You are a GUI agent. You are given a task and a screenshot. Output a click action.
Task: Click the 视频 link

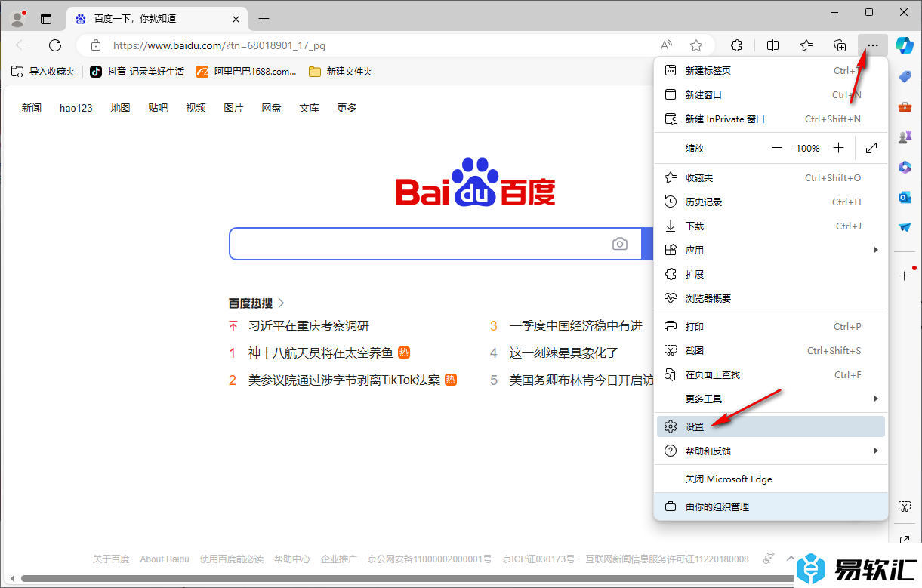pyautogui.click(x=196, y=108)
